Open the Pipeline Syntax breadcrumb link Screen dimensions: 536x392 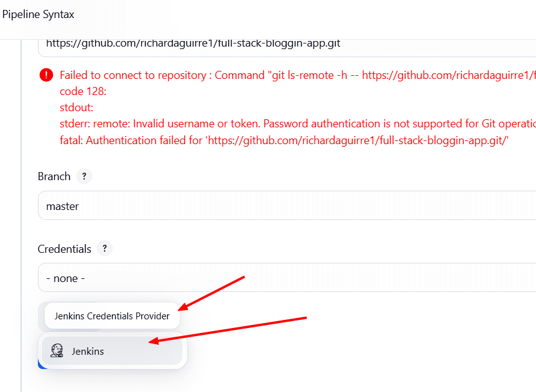click(38, 14)
